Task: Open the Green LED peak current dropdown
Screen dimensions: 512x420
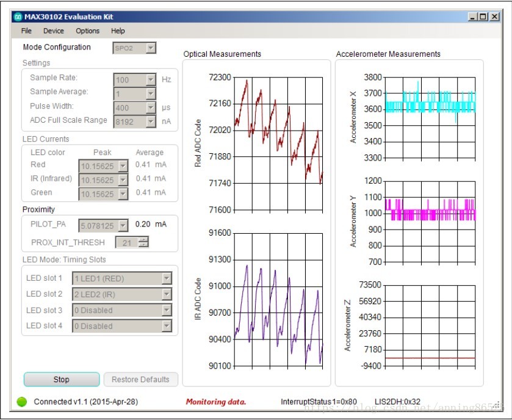Action: (x=123, y=194)
